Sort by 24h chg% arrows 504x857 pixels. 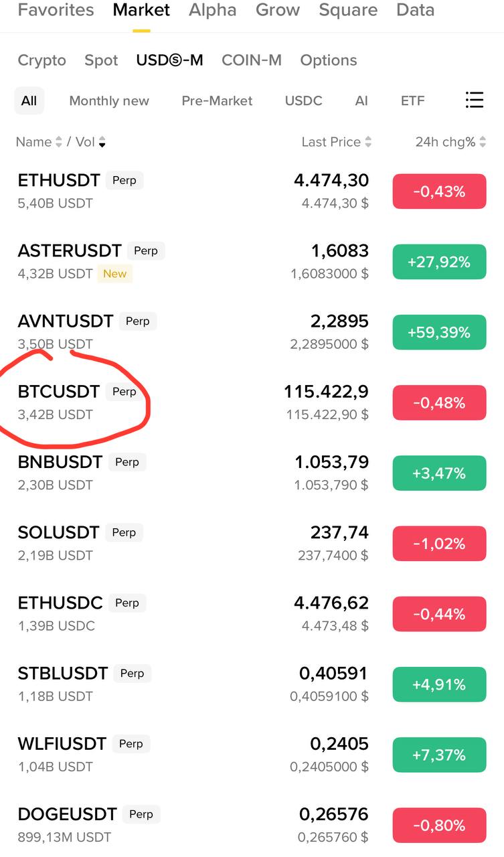point(483,142)
